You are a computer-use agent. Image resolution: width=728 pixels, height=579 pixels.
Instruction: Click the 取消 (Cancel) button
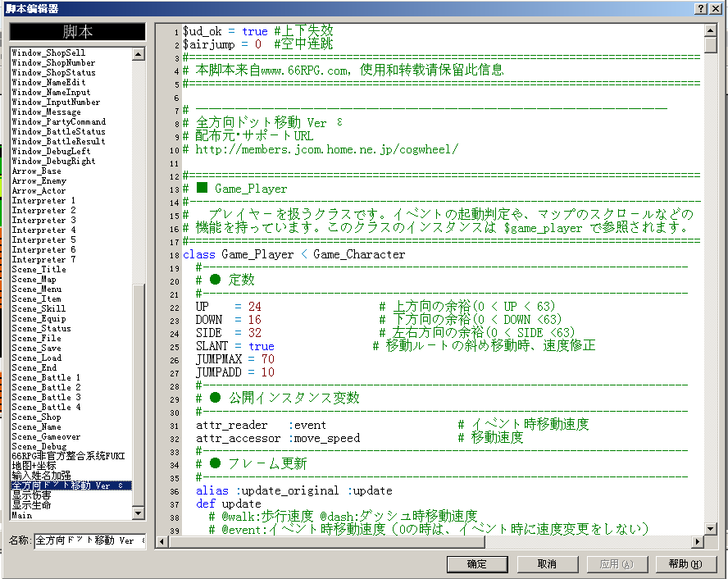tap(547, 564)
